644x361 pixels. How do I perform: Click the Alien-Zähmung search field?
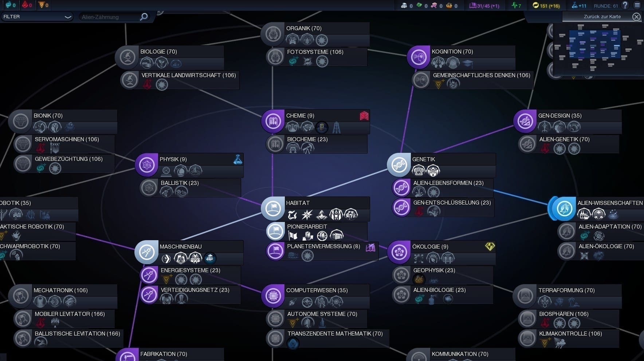point(109,17)
